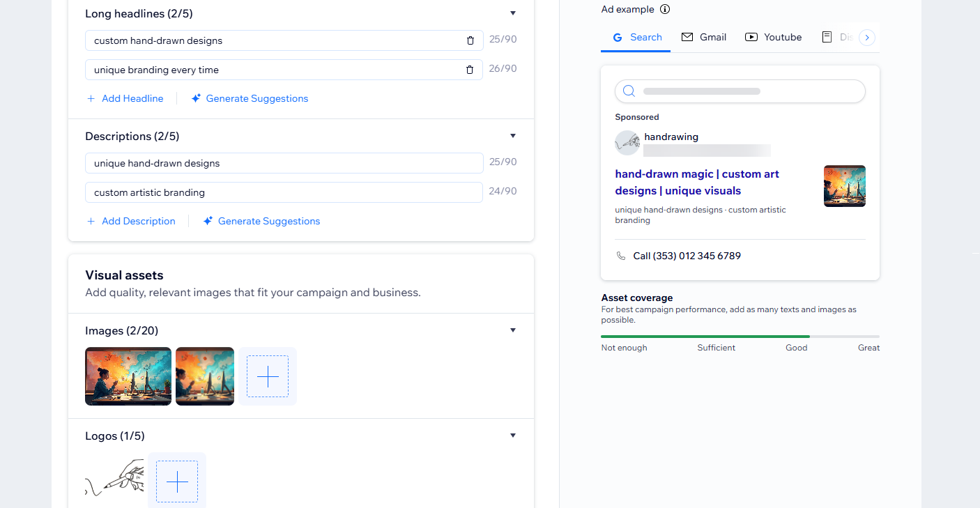980x508 pixels.
Task: Switch to the Youtube preview tab
Action: (773, 37)
